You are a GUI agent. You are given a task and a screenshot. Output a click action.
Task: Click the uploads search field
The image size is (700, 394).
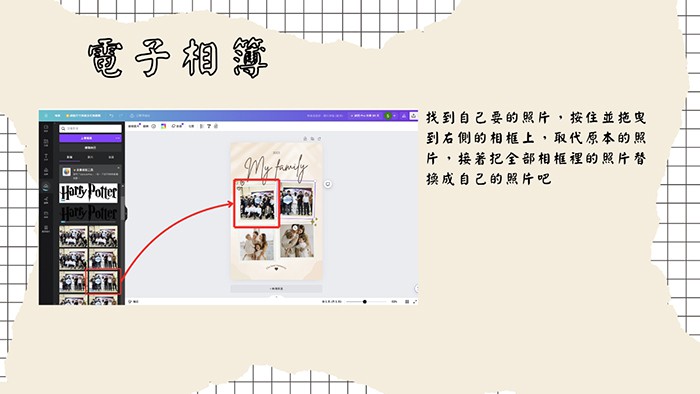tap(90, 129)
